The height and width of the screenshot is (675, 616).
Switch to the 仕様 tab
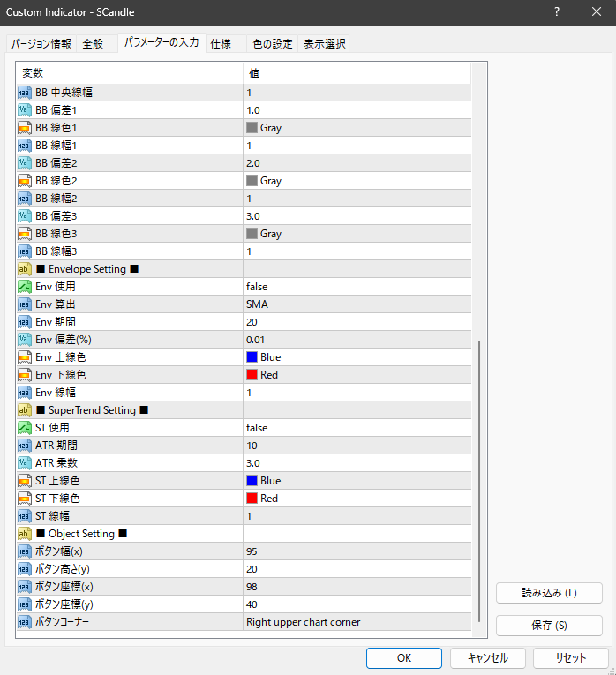click(226, 44)
